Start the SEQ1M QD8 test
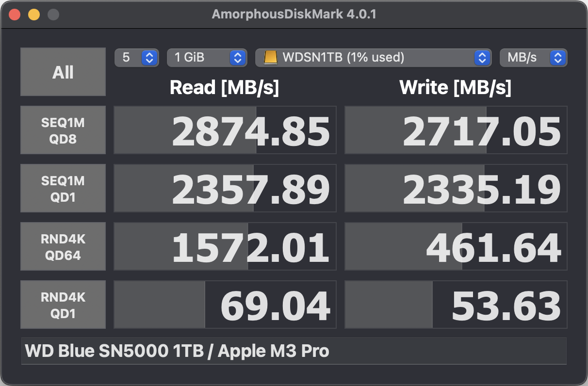 [x=63, y=130]
